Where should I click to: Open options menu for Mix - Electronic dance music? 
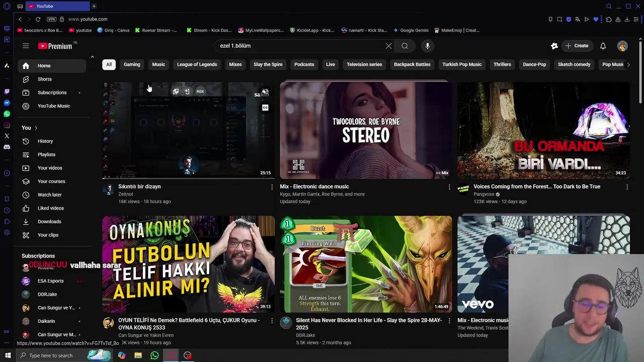tap(449, 187)
